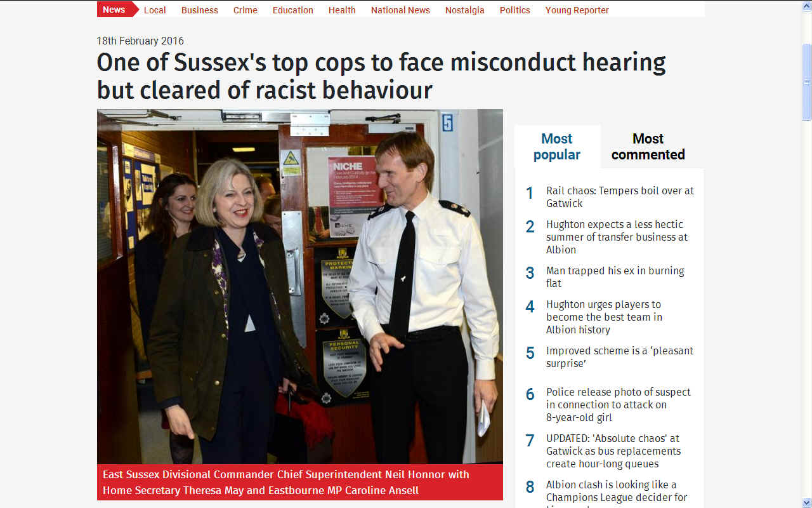
Task: Click the Theresa May article photo
Action: tap(299, 286)
